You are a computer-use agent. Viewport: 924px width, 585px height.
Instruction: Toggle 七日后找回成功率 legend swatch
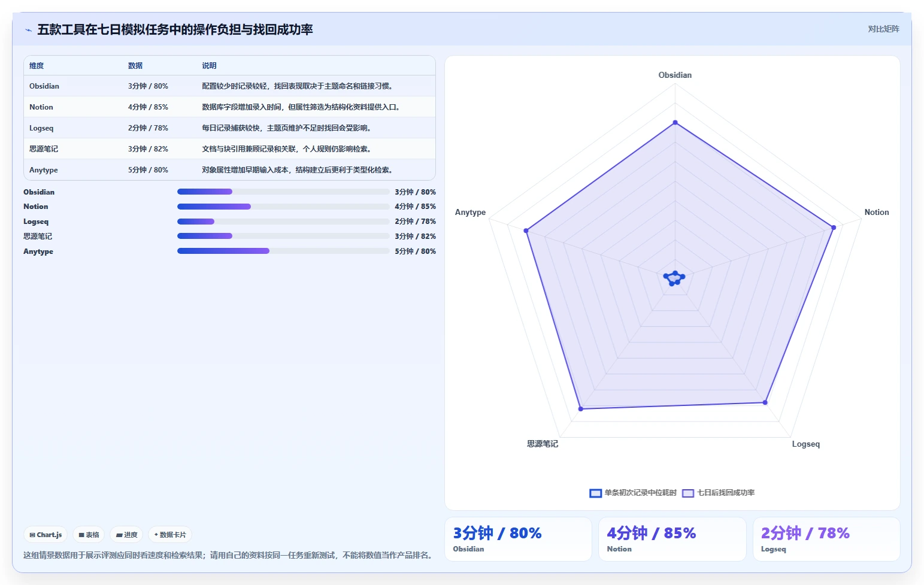688,493
